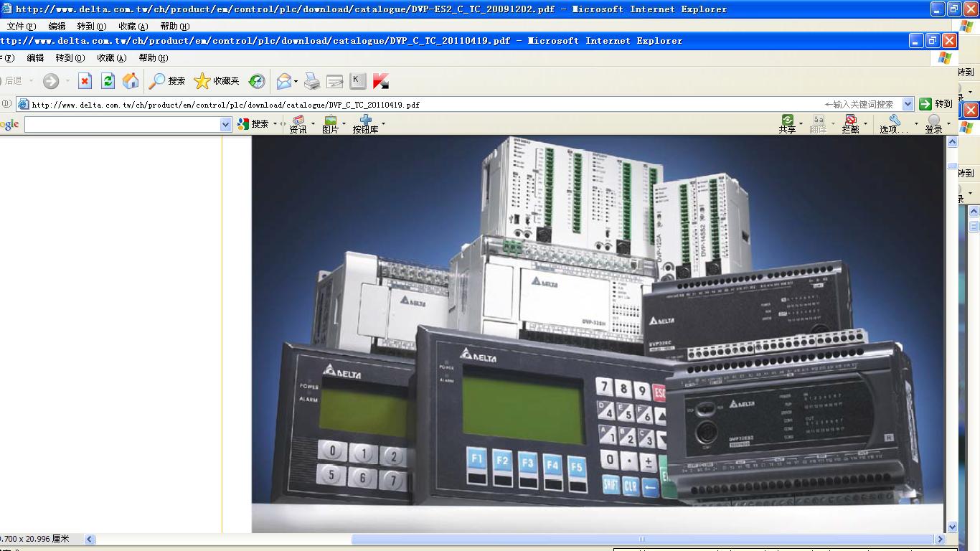Expand the Google search box dropdown

click(225, 124)
